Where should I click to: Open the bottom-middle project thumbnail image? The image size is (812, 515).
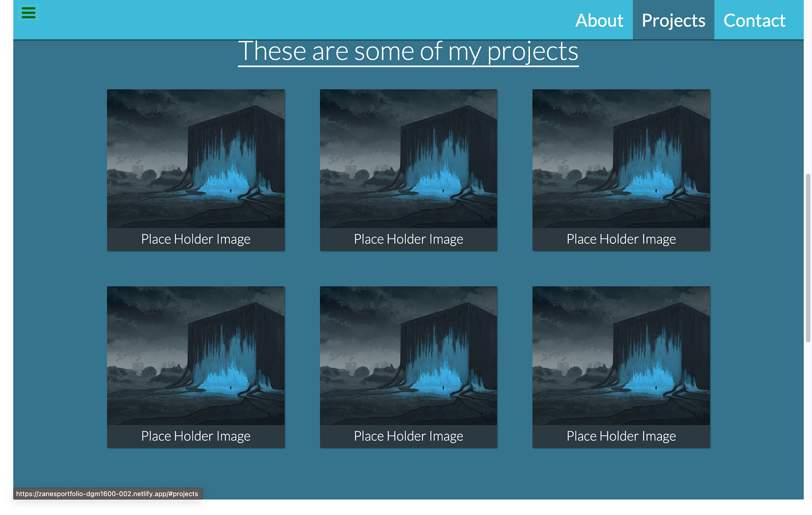point(409,355)
